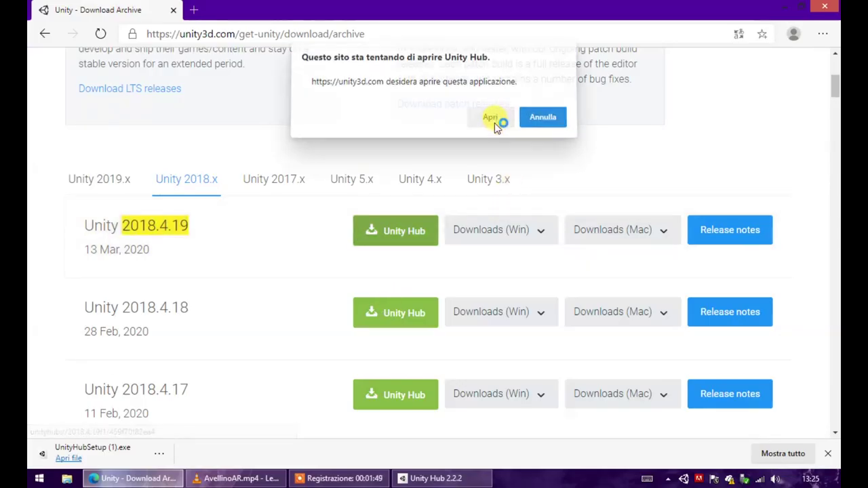Click Mostra tutto to show all downloads
This screenshot has height=488, width=868.
coord(783,453)
